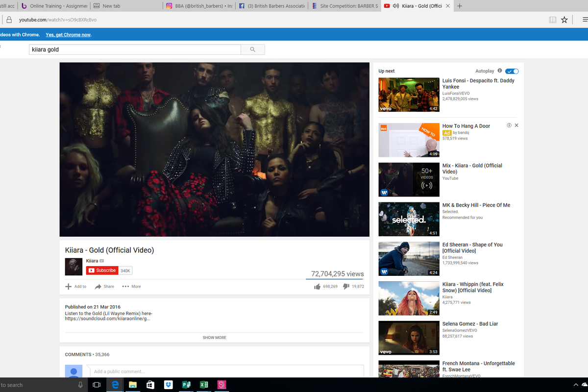
Task: Switch to the Site Competition: BARBER tab
Action: point(344,6)
